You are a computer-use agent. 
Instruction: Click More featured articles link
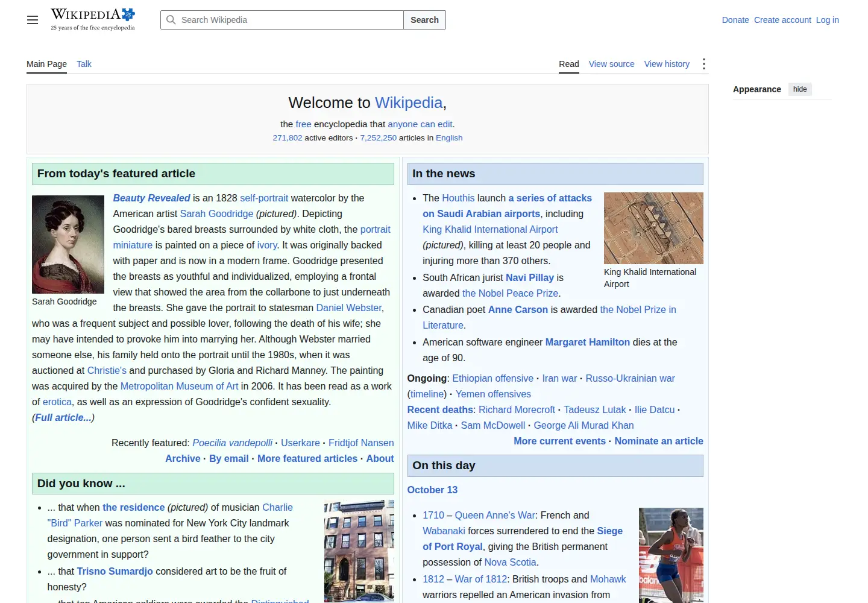307,458
